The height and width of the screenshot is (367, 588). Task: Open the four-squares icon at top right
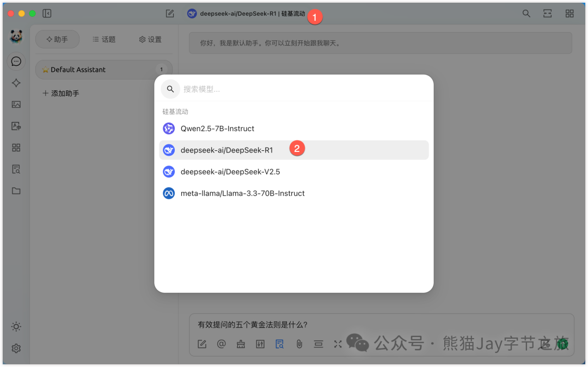(569, 14)
